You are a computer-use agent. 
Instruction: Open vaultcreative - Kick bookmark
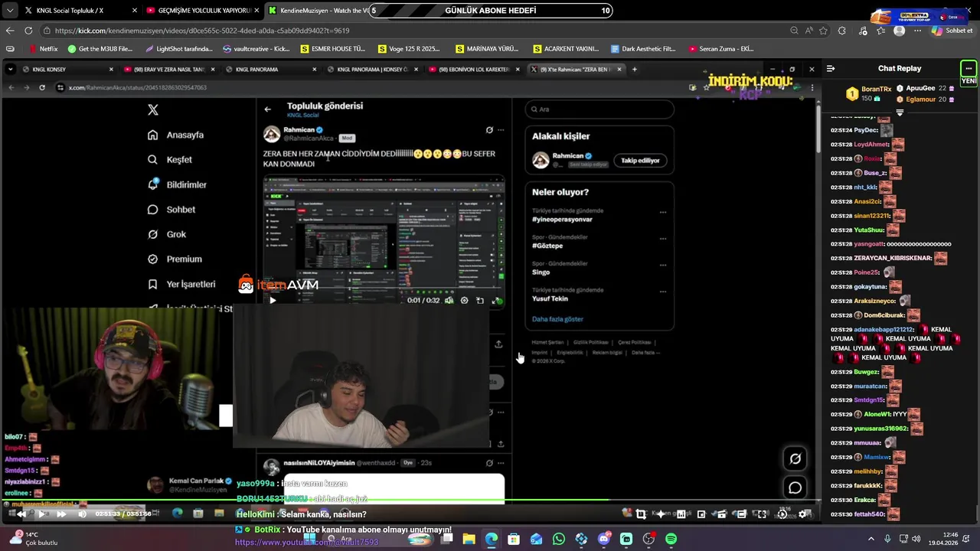(x=256, y=49)
